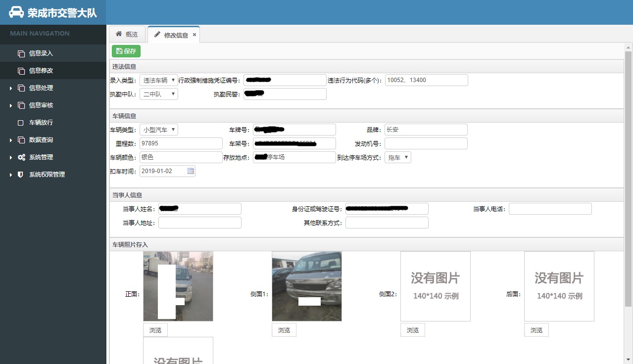Click 浏览 button under 侧面2 placeholder
633x364 pixels.
[x=413, y=330]
